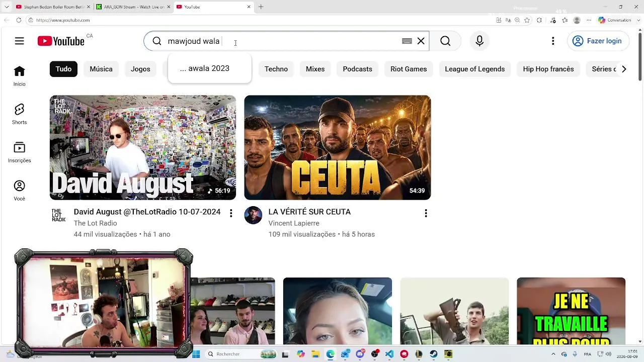Choose the '... awala 2023' search suggestion
Image resolution: width=644 pixels, height=362 pixels.
tap(209, 68)
